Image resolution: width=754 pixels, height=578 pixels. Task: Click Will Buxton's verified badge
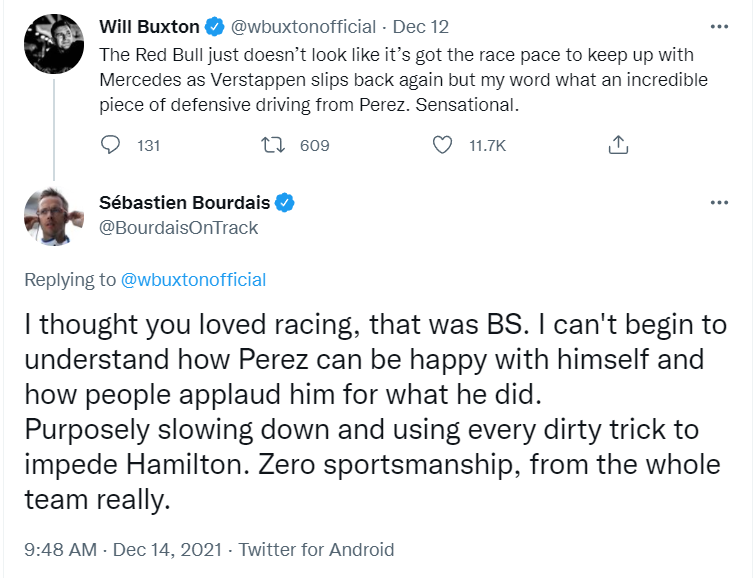tap(215, 25)
